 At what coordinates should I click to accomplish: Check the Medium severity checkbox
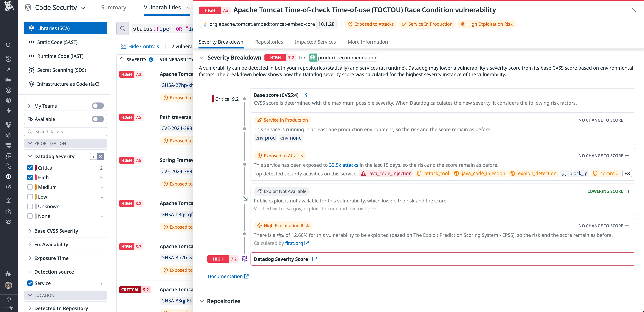click(30, 187)
